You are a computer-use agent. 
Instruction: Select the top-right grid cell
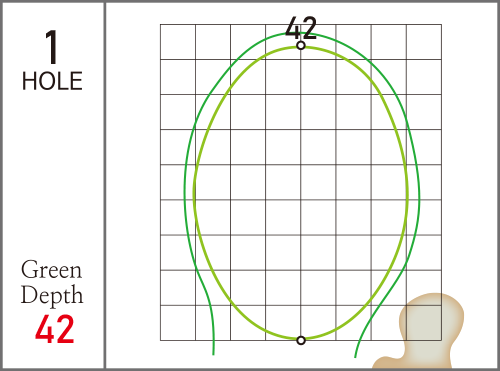point(424,42)
